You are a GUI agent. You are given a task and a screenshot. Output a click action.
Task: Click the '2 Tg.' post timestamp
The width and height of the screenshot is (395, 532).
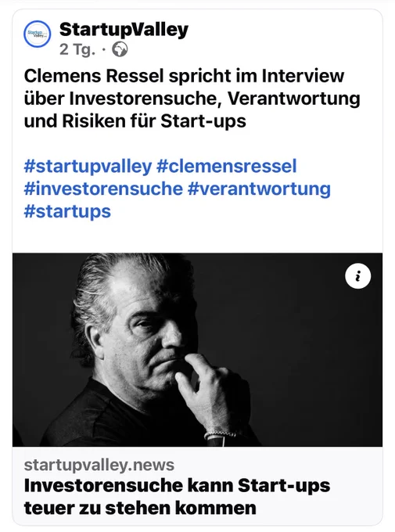[77, 50]
